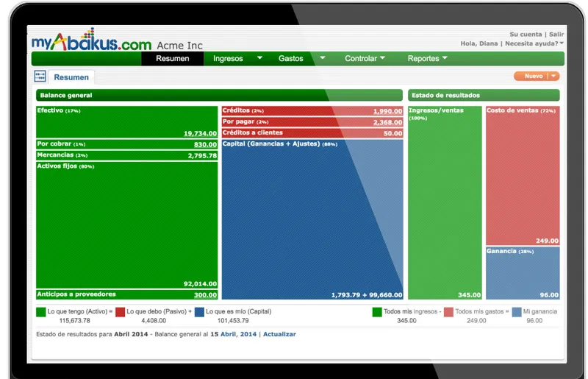Click the Capital total 101,453.79
Image resolution: width=588 pixels, height=379 pixels.
pyautogui.click(x=233, y=321)
